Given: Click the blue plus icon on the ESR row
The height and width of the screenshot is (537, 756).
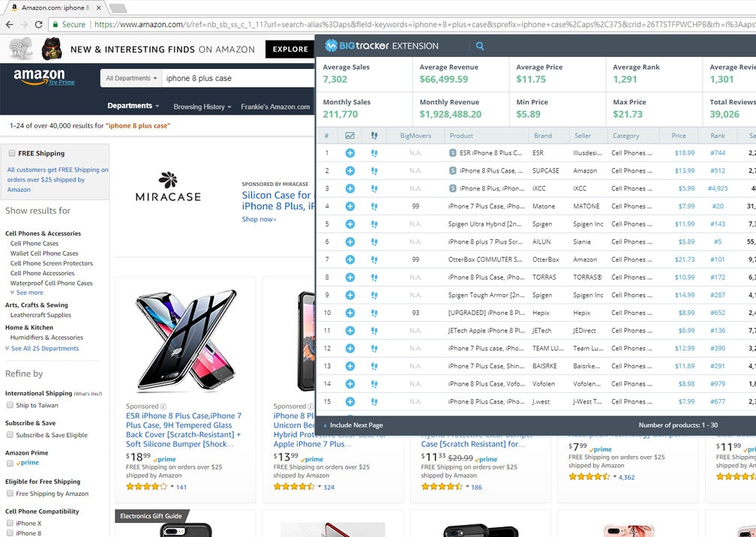Looking at the screenshot, I should (349, 152).
